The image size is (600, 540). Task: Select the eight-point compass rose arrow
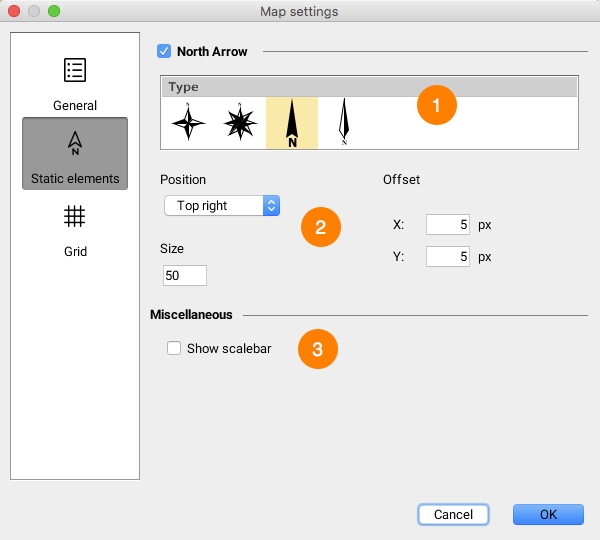(x=240, y=123)
